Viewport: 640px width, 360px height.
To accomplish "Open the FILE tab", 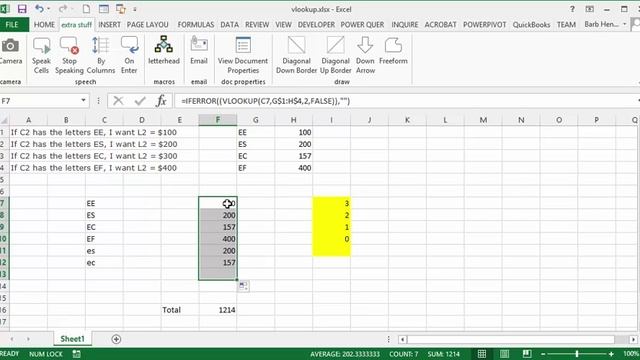I will point(12,24).
